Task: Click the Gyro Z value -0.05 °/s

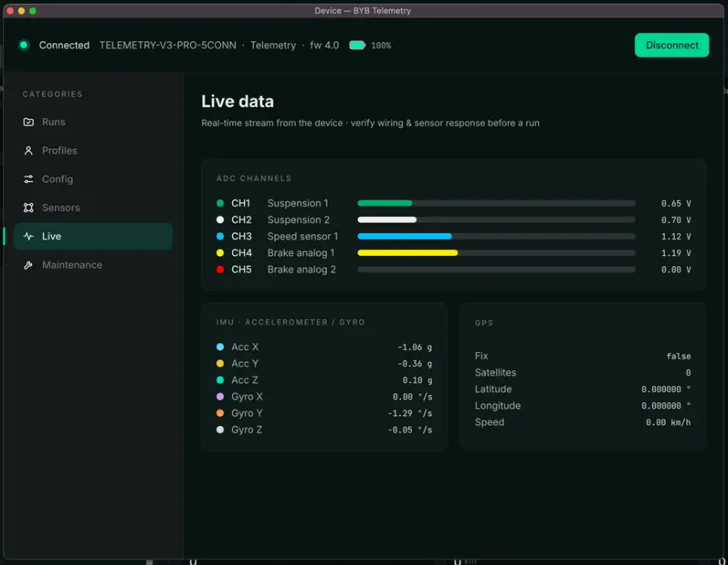Action: coord(410,430)
